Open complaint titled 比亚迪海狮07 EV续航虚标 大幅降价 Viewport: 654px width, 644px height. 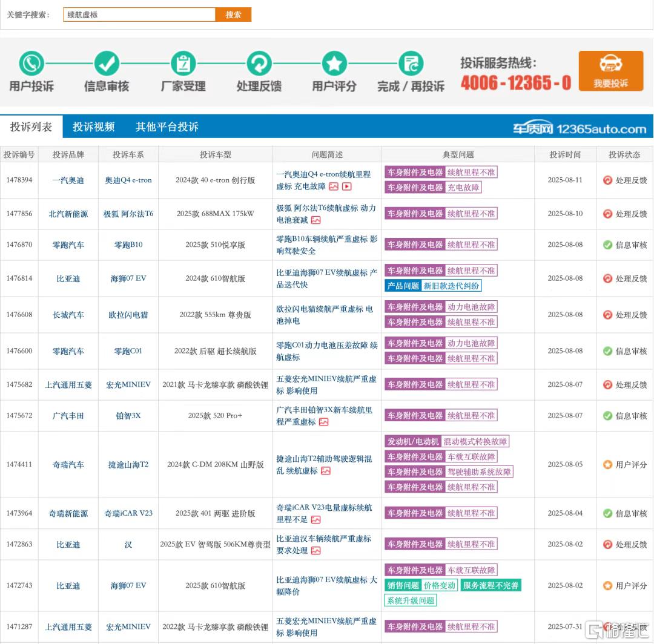coord(326,586)
